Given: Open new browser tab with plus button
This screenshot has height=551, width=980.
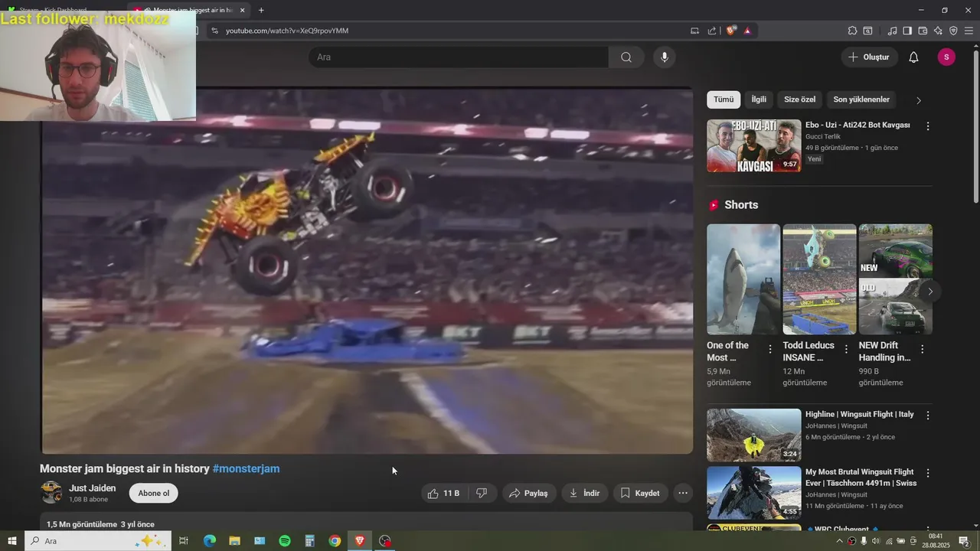Looking at the screenshot, I should pyautogui.click(x=261, y=10).
